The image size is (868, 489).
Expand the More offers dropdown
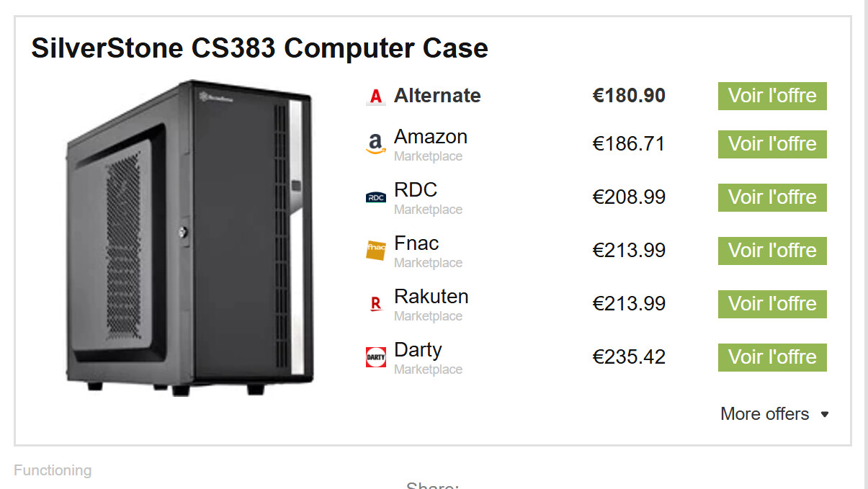(x=765, y=414)
